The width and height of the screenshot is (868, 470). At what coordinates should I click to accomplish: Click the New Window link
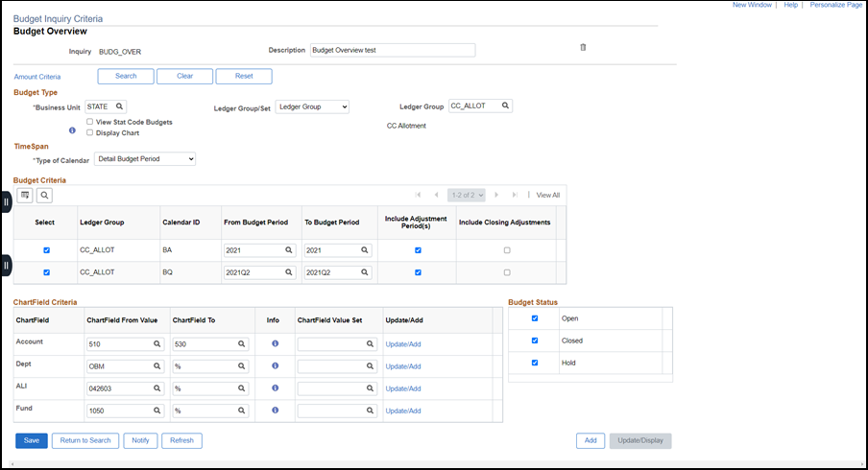coord(752,5)
